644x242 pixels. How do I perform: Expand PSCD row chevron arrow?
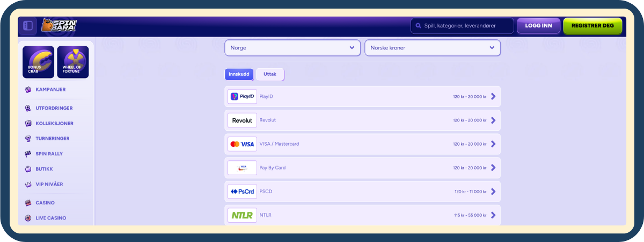coord(493,191)
